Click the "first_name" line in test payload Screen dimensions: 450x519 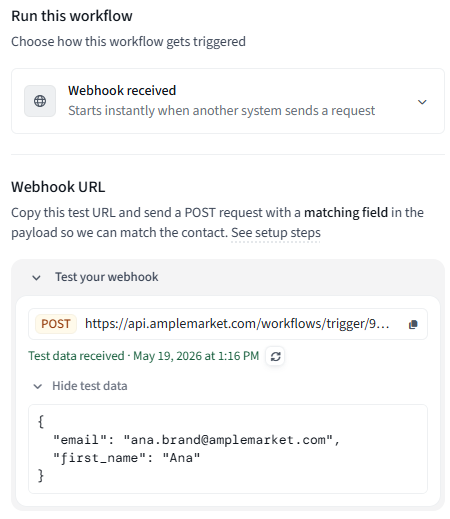tap(127, 458)
